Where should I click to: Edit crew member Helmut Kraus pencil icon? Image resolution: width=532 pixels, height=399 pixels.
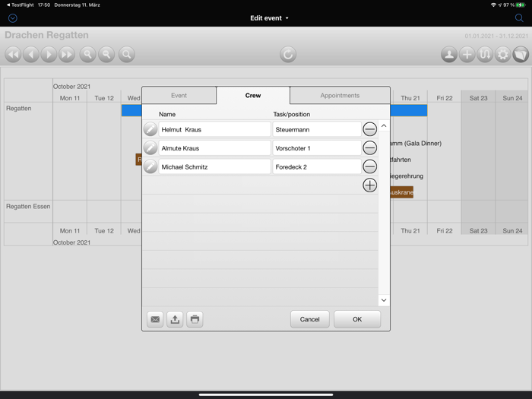pyautogui.click(x=150, y=129)
